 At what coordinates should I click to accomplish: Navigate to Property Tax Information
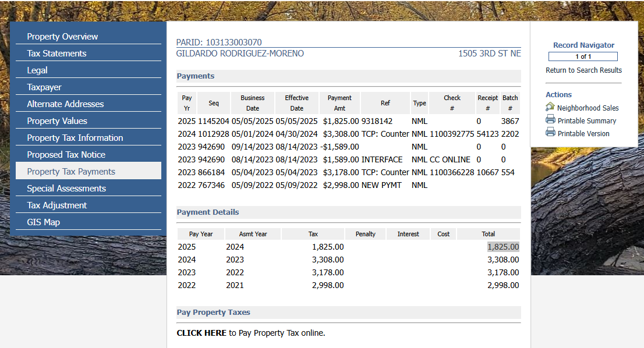click(75, 138)
